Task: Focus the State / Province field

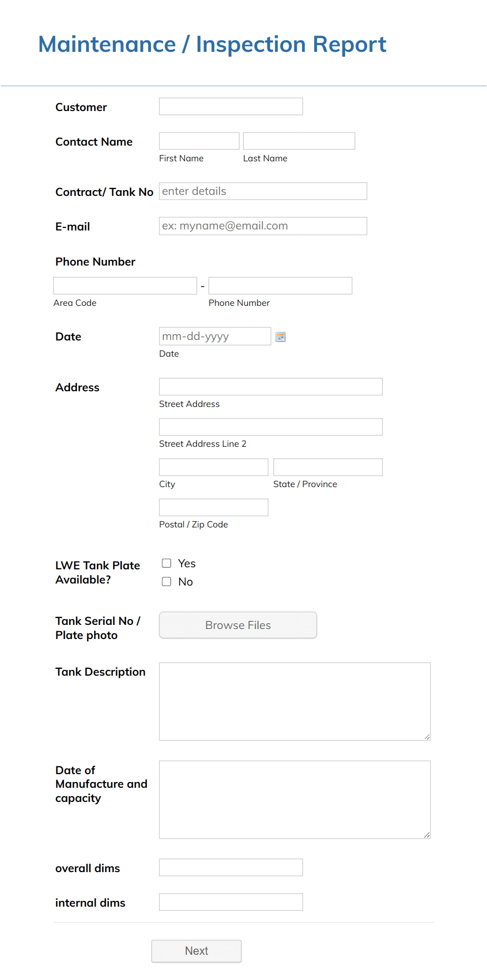Action: point(327,467)
